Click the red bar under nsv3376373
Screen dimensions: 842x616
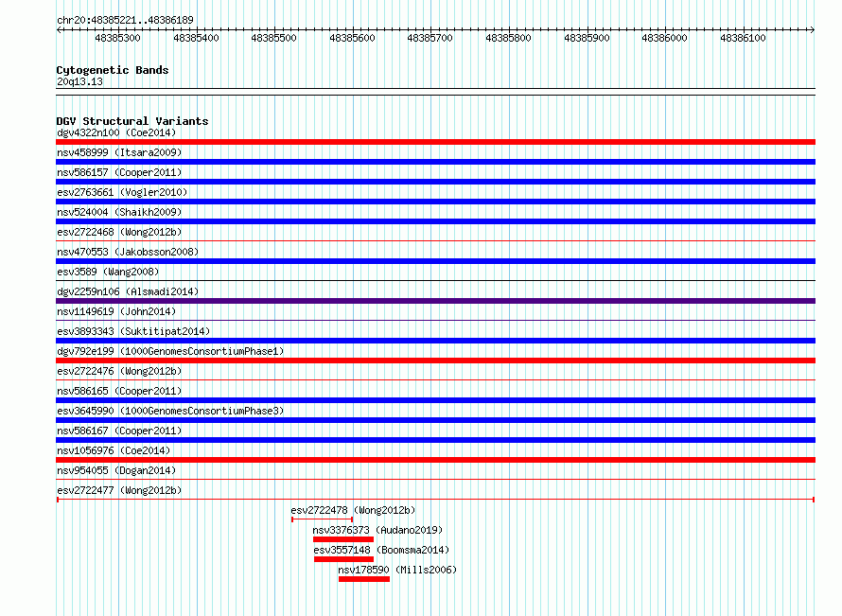pyautogui.click(x=343, y=539)
